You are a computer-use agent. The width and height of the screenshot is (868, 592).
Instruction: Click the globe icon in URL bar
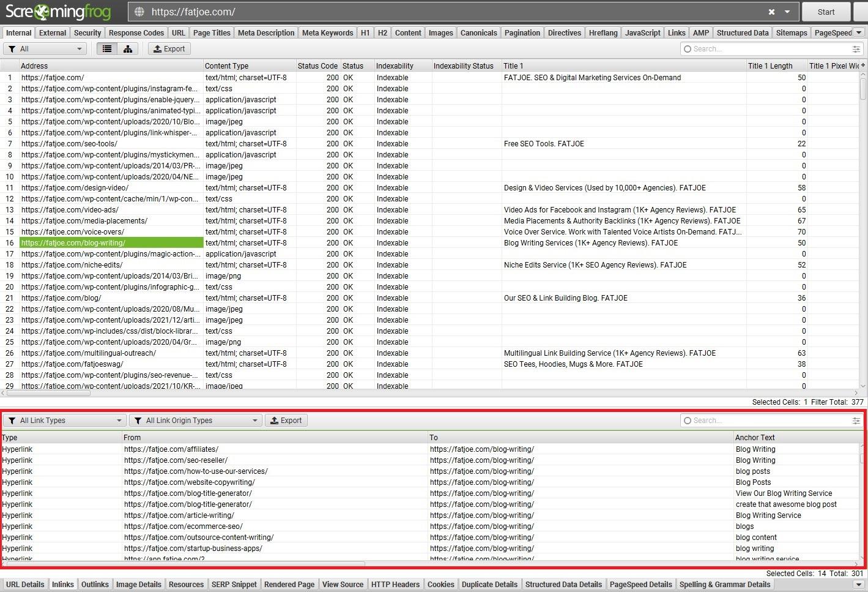139,12
